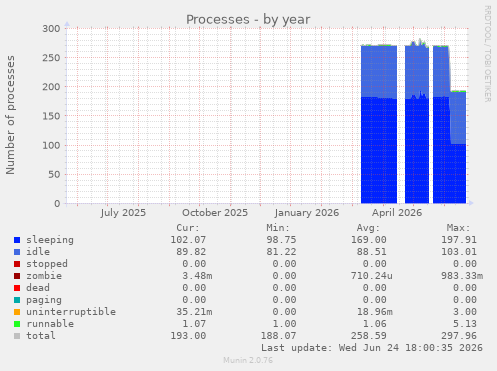Click uninterruptible average value 18.96m

pos(375,312)
